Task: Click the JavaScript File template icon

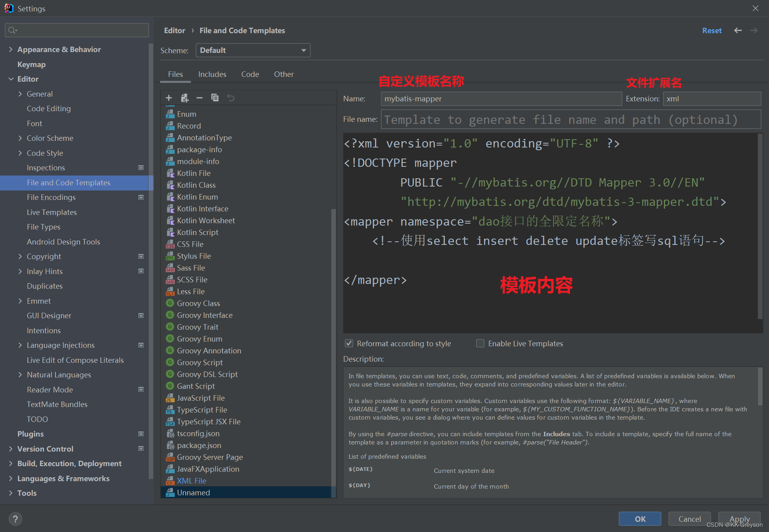Action: coord(170,398)
